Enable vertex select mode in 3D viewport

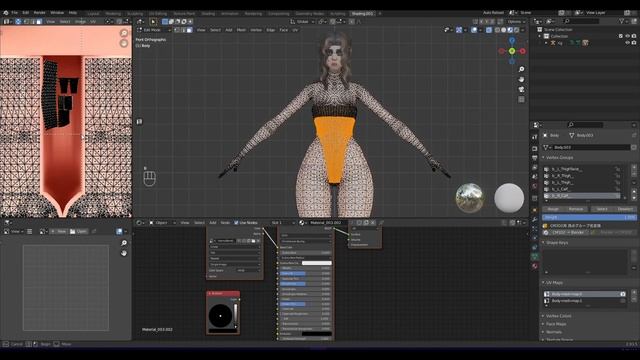tap(178, 30)
